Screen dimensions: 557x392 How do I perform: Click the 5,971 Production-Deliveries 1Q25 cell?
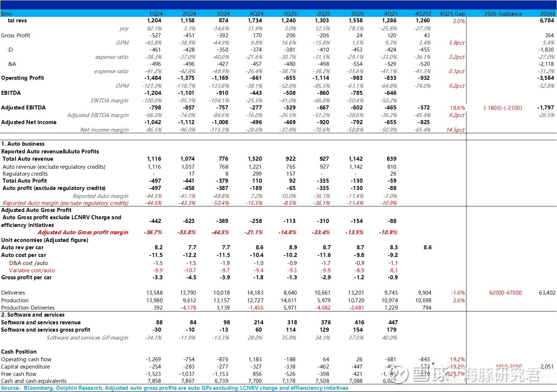290,308
